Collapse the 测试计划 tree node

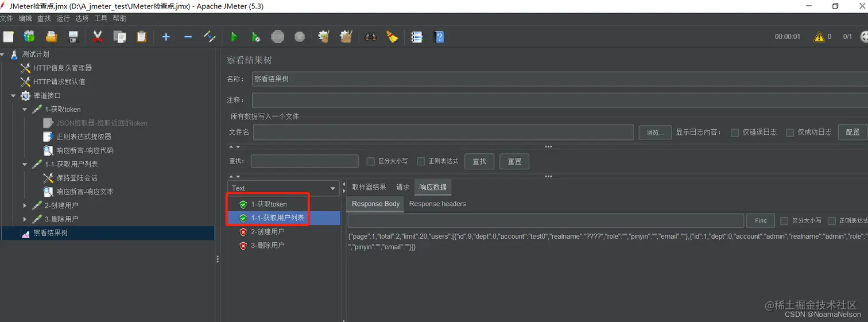3,54
